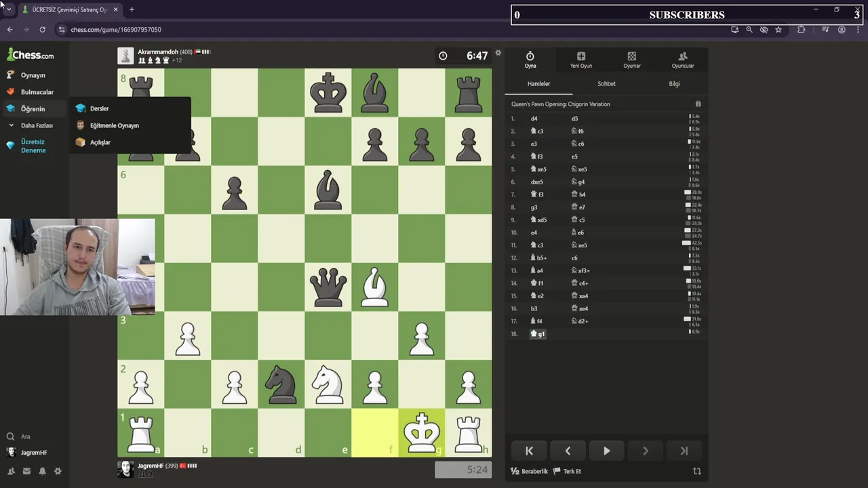The width and height of the screenshot is (868, 488).
Task: Jump to first move in the game
Action: point(530,451)
